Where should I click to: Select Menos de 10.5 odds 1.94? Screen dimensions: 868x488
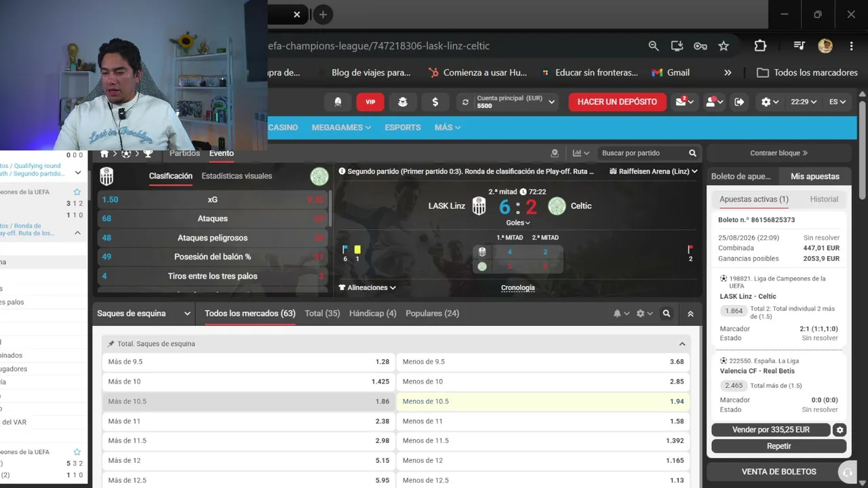click(x=543, y=401)
